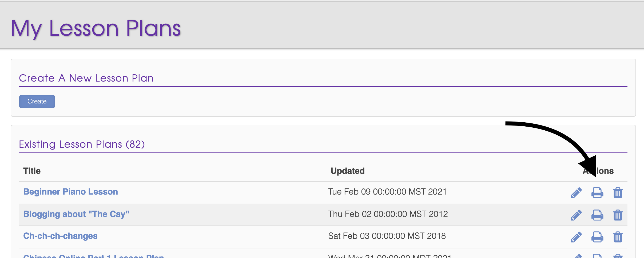Edit the Blogging about "The Cay" plan
This screenshot has width=644, height=258.
click(x=576, y=215)
